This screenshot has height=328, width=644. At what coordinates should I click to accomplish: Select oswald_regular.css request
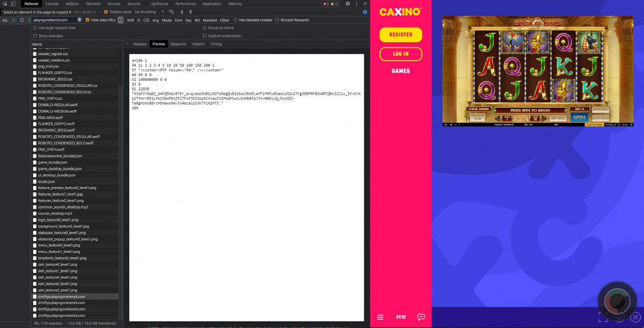(53, 54)
